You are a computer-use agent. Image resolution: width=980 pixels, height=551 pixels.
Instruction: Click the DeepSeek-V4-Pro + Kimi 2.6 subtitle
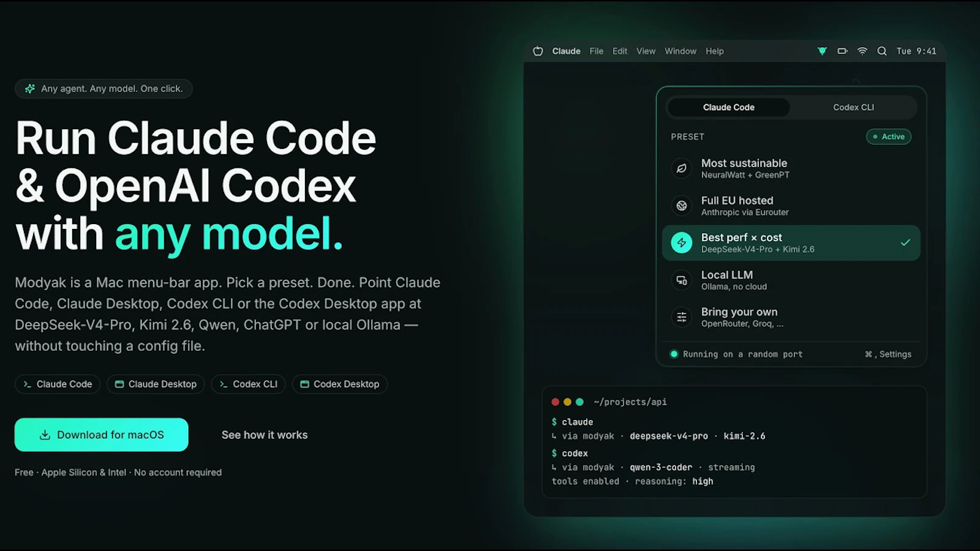pos(758,249)
